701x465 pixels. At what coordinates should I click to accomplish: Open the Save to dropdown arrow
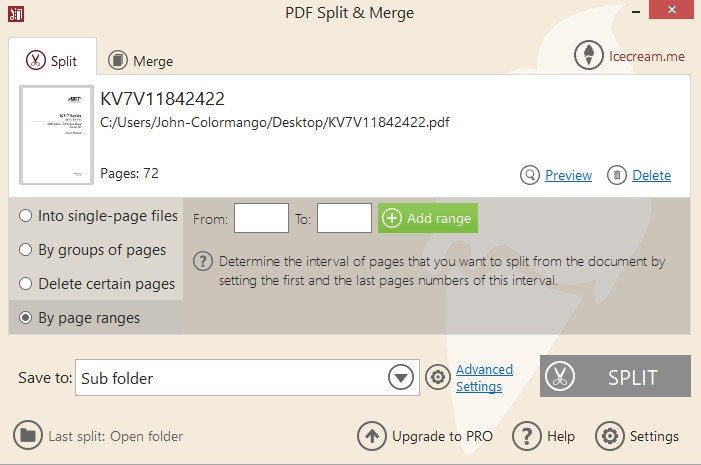pos(401,378)
